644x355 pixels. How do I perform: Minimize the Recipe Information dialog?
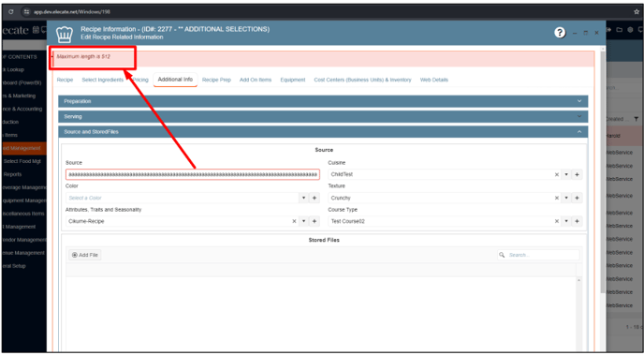pos(575,33)
